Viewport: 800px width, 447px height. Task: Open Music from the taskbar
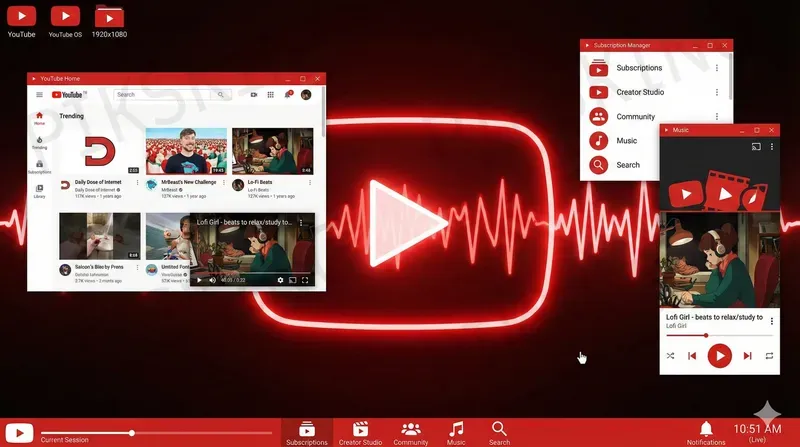(x=456, y=433)
